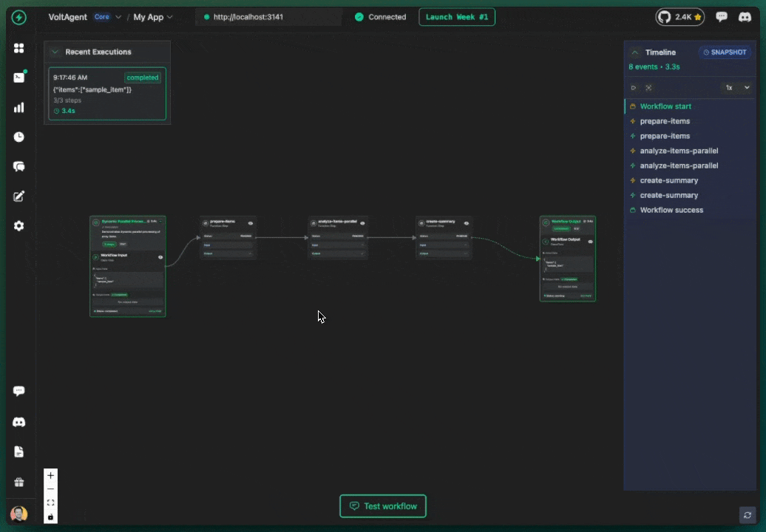Select the first analyze-items-parallel timeline event
This screenshot has width=766, height=532.
tap(689, 151)
